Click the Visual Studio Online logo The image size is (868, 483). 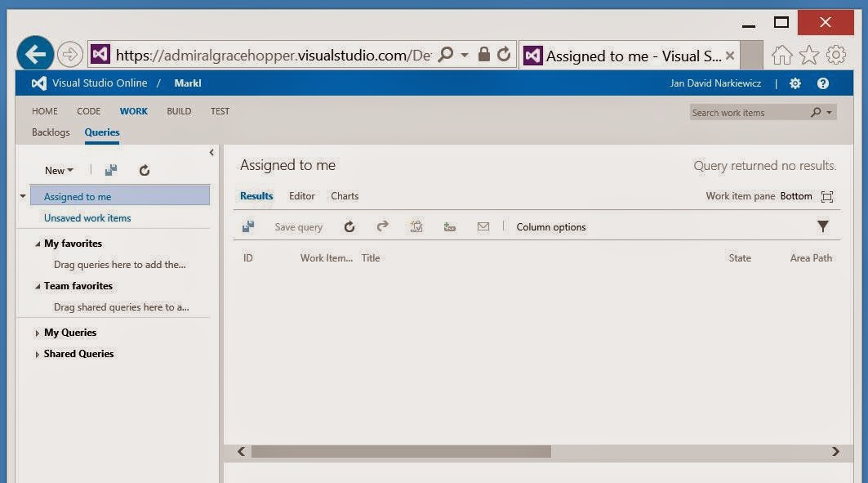coord(38,83)
